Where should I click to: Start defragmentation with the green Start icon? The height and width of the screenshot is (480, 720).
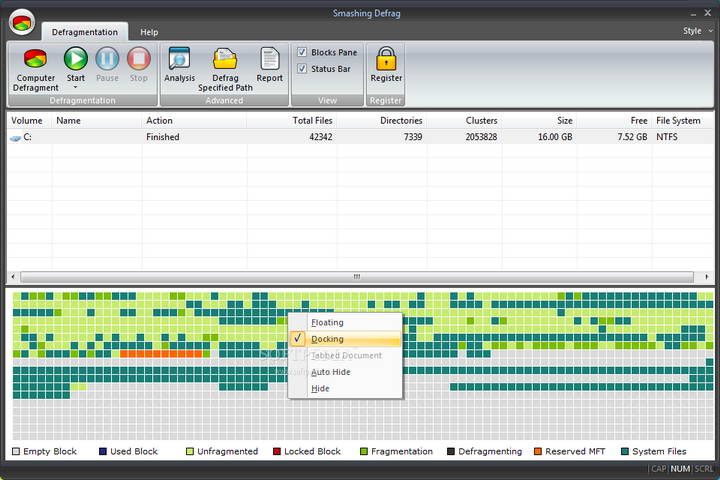[76, 59]
